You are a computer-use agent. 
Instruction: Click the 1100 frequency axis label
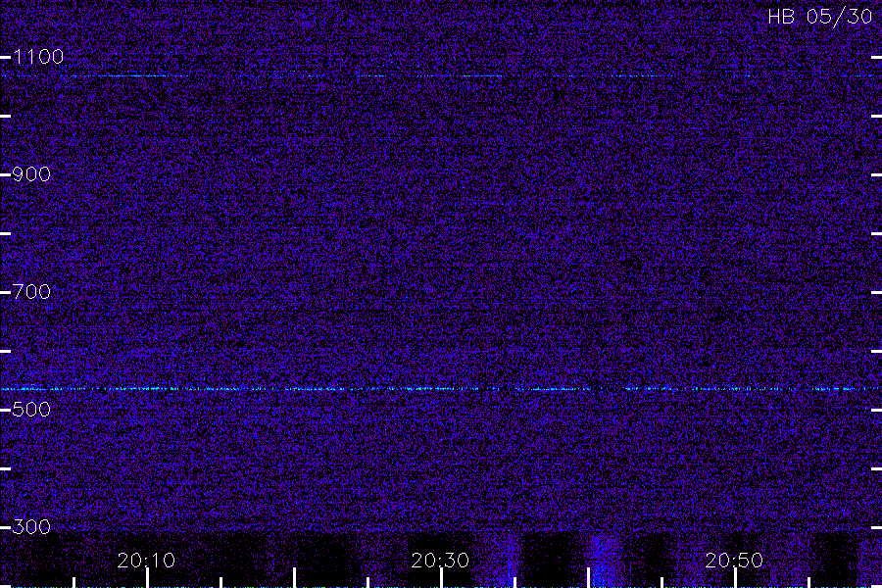click(x=38, y=57)
